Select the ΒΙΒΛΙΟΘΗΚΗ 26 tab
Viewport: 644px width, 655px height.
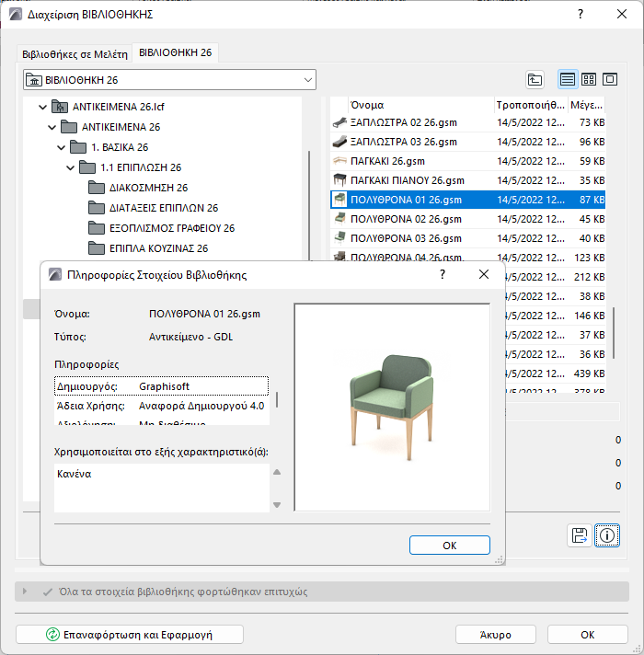pos(176,52)
